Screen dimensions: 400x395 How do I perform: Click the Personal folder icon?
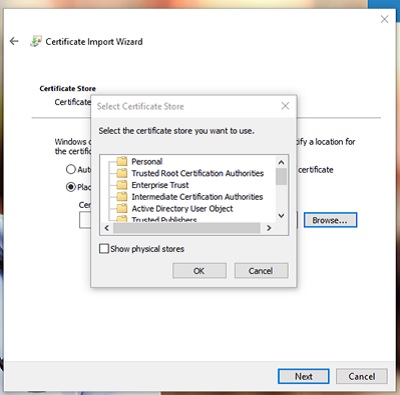click(122, 161)
